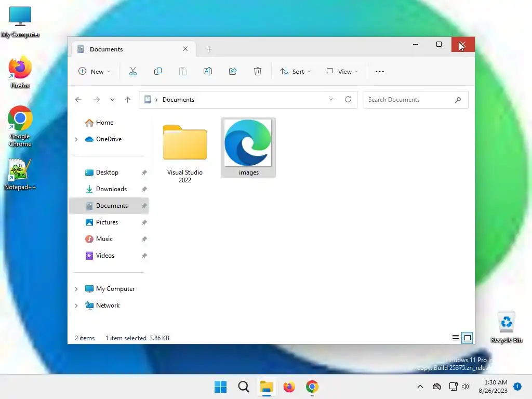Open taskbar Search magnifier

click(x=243, y=387)
